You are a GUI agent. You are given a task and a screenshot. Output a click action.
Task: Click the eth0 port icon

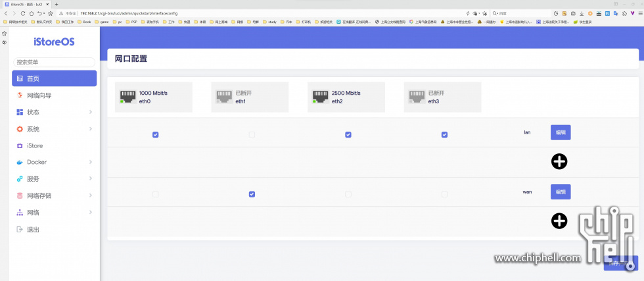[127, 97]
